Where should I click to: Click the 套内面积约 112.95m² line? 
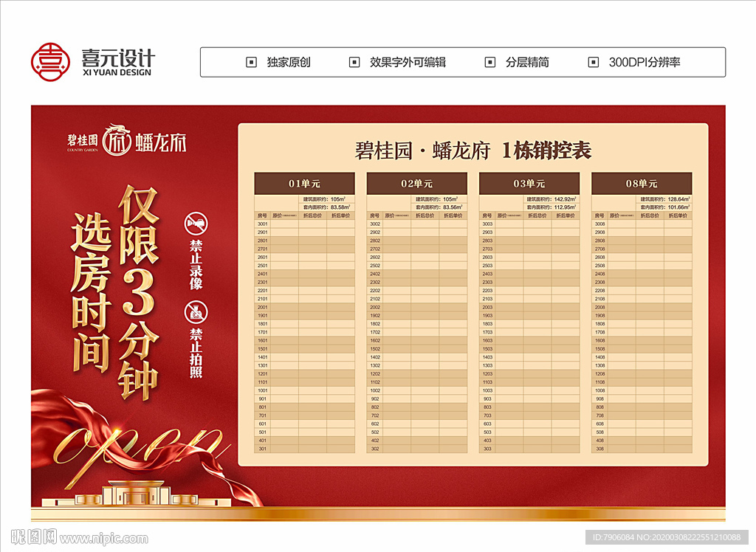[551, 207]
